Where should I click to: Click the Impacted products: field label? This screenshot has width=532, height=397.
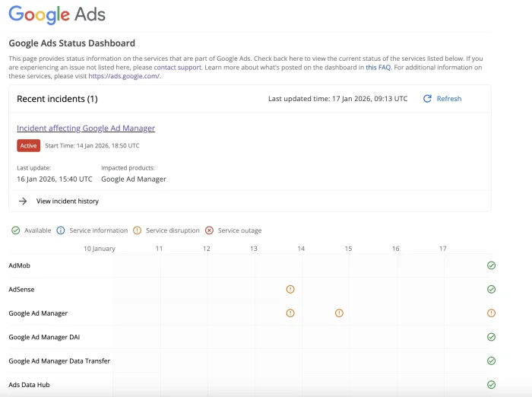(128, 168)
